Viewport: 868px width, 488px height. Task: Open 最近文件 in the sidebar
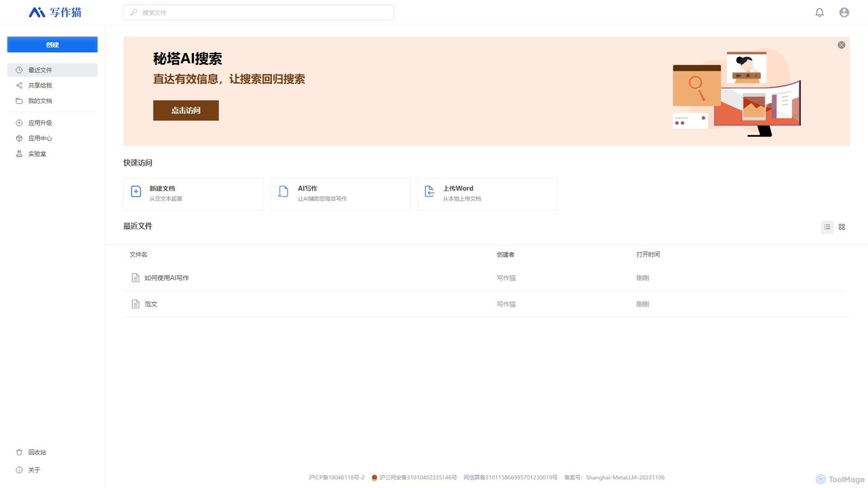(x=52, y=70)
